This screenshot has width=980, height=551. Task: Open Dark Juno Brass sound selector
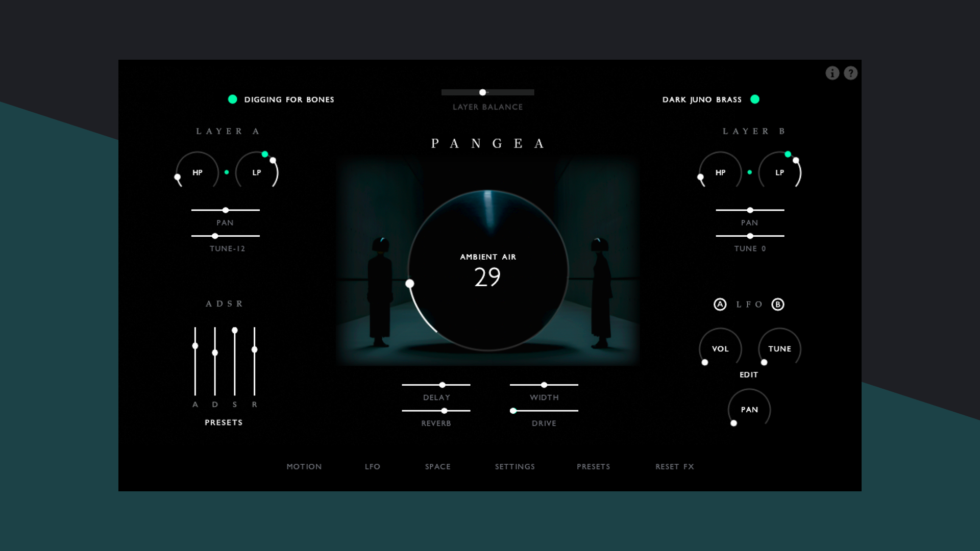click(x=702, y=99)
